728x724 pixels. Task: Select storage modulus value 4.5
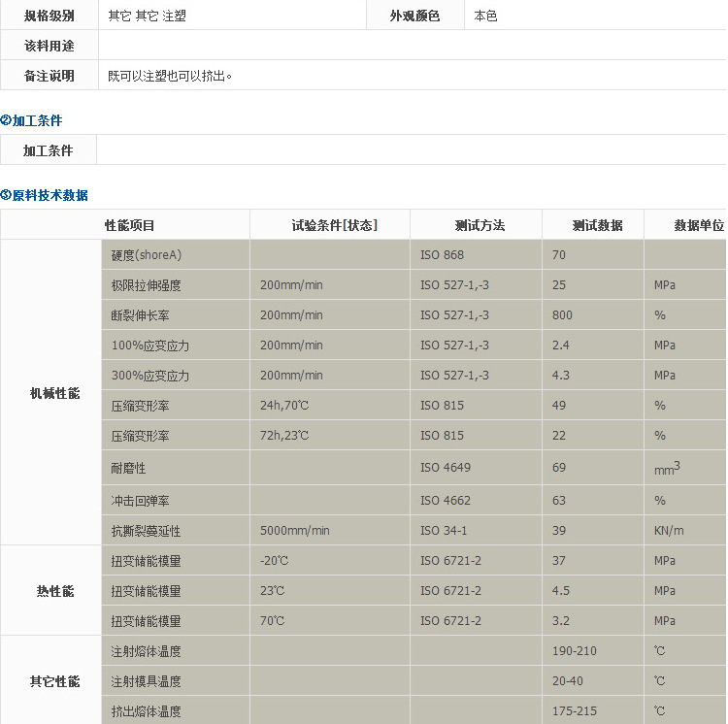pos(560,591)
